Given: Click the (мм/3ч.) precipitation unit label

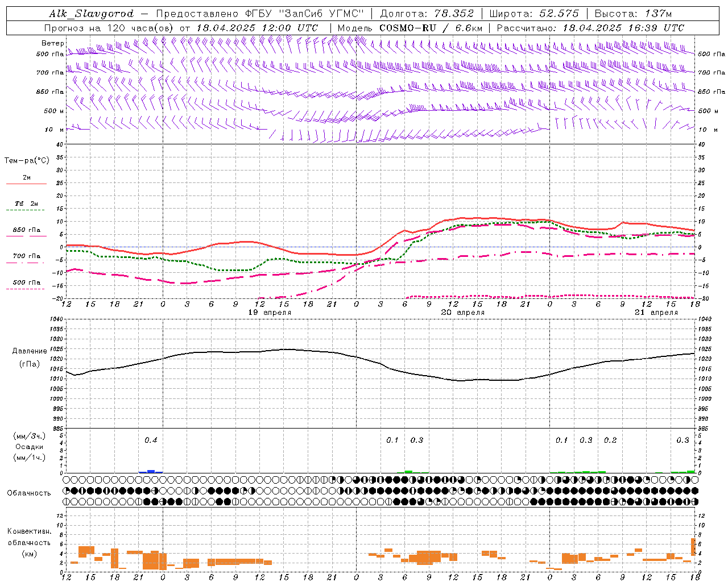Looking at the screenshot, I should pos(30,436).
